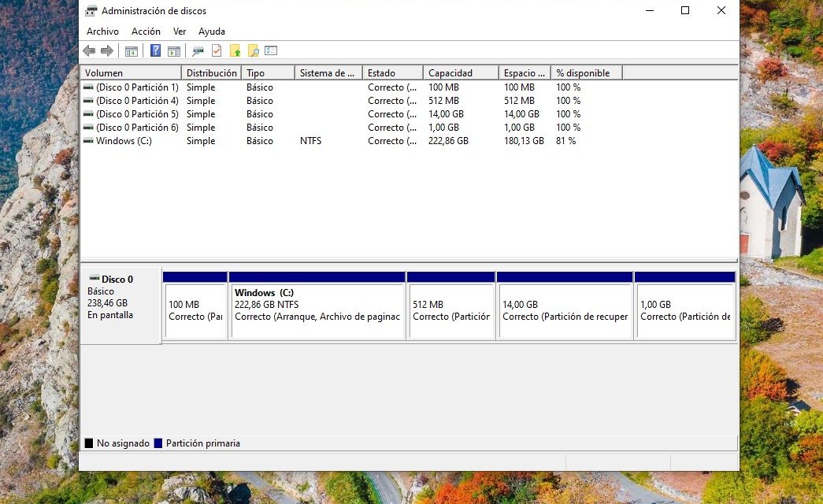
Task: Select the Windows (C:) row in volume list
Action: pyautogui.click(x=124, y=141)
